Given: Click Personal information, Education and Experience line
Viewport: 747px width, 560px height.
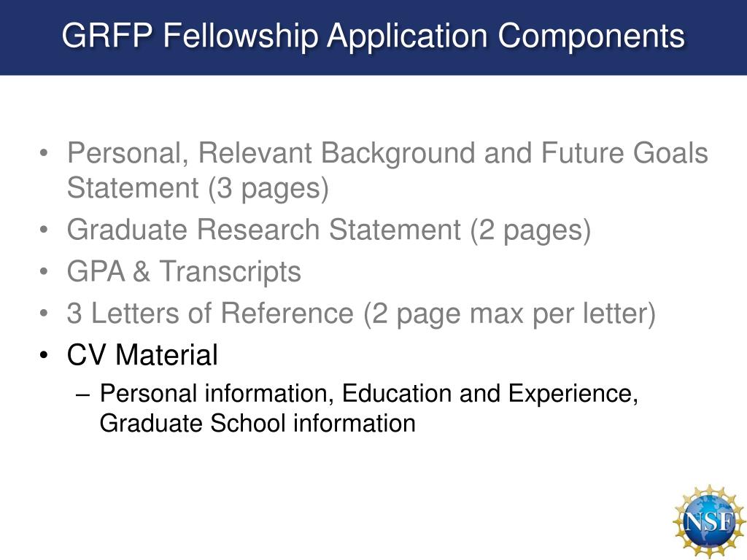Looking at the screenshot, I should [x=368, y=394].
